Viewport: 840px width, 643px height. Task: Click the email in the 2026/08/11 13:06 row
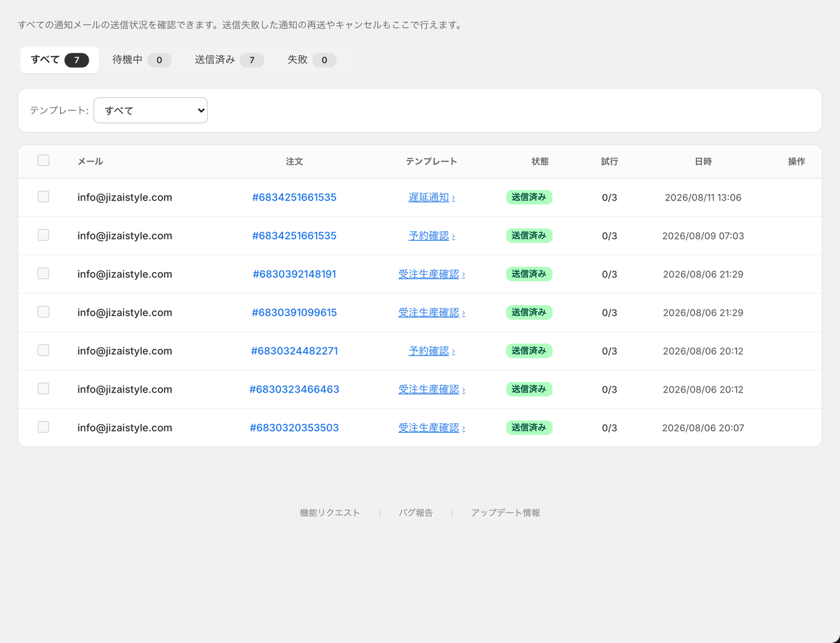click(125, 198)
